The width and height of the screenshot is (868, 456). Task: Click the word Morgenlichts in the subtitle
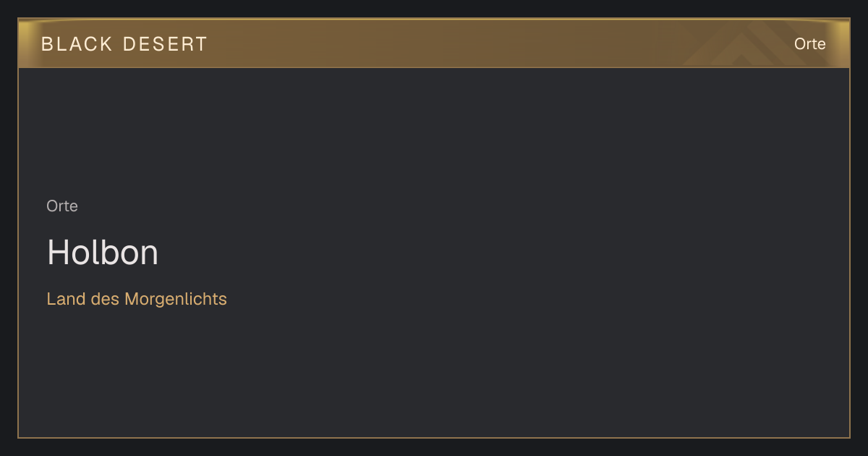click(x=176, y=299)
